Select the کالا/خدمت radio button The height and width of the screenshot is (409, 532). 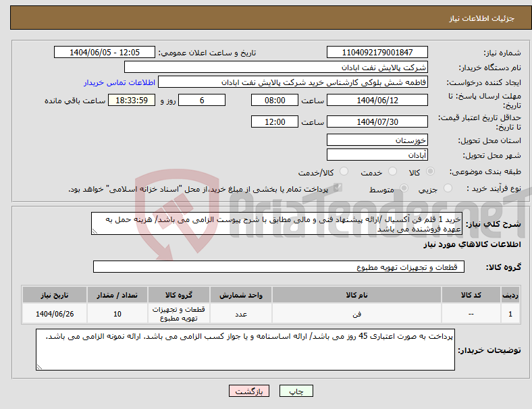pos(344,171)
